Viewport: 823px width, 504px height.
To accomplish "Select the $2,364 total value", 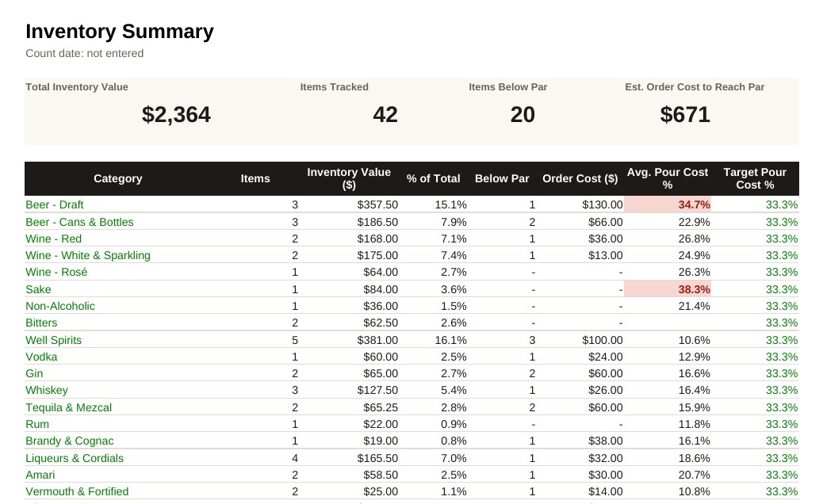I will pyautogui.click(x=176, y=115).
